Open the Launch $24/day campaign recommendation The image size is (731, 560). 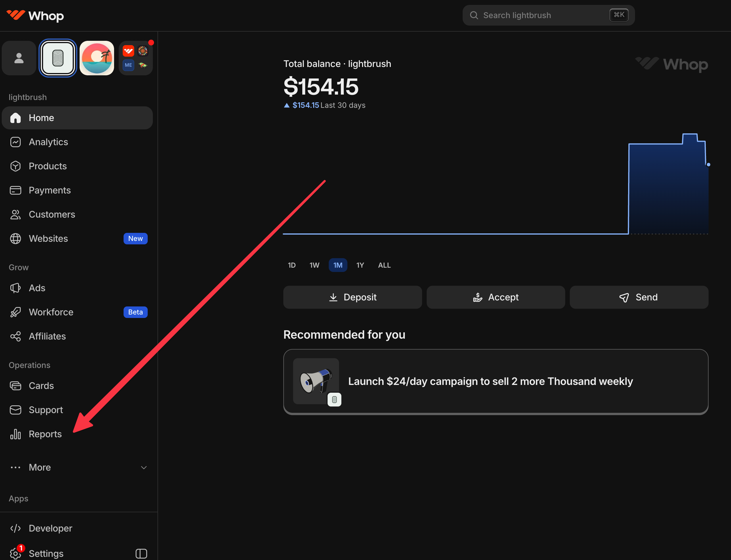496,382
